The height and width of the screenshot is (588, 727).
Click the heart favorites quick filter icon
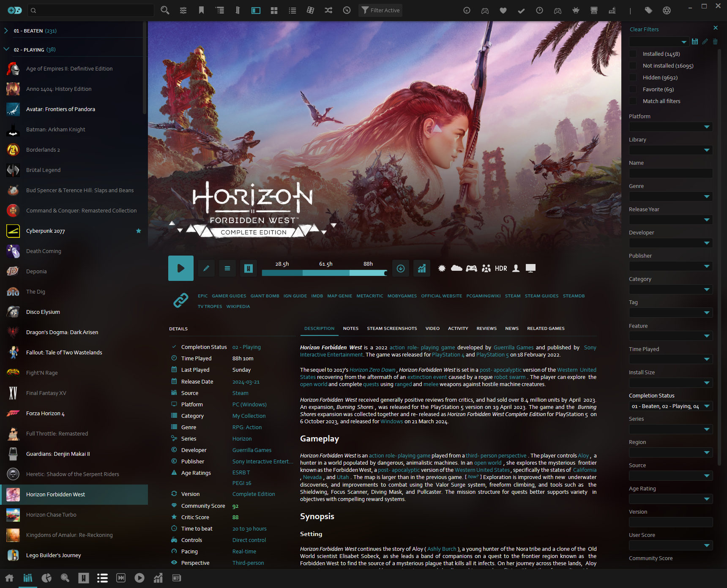tap(503, 11)
